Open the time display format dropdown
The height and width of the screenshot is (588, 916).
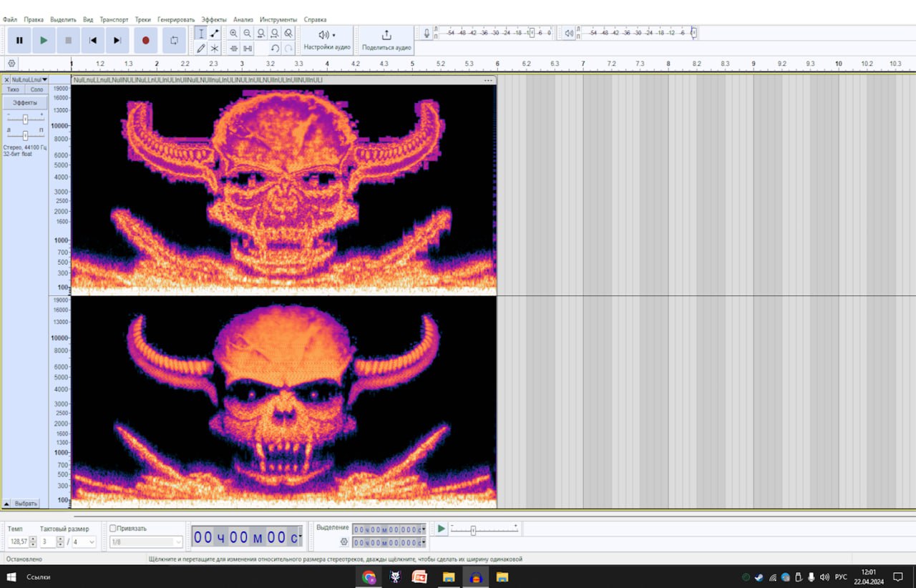299,537
